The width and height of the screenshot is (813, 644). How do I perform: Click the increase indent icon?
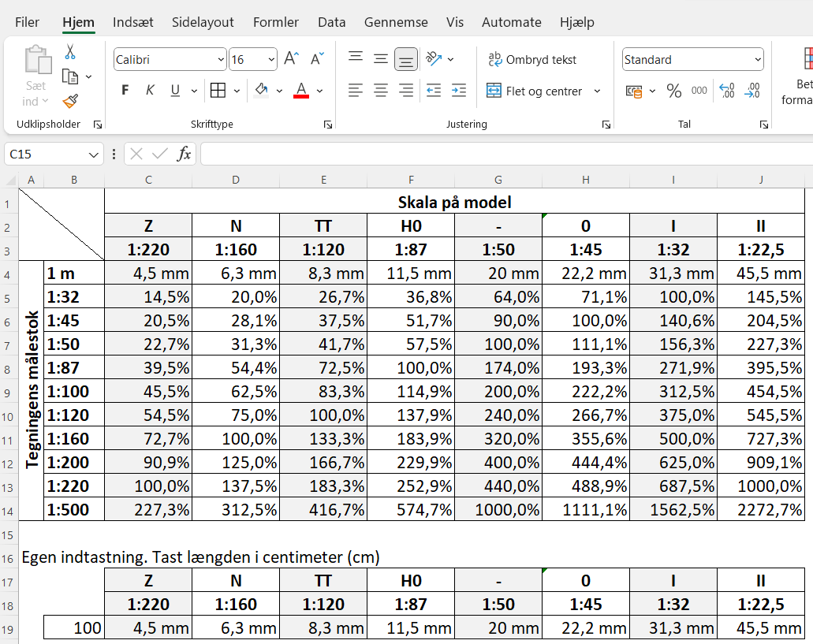pos(459,91)
